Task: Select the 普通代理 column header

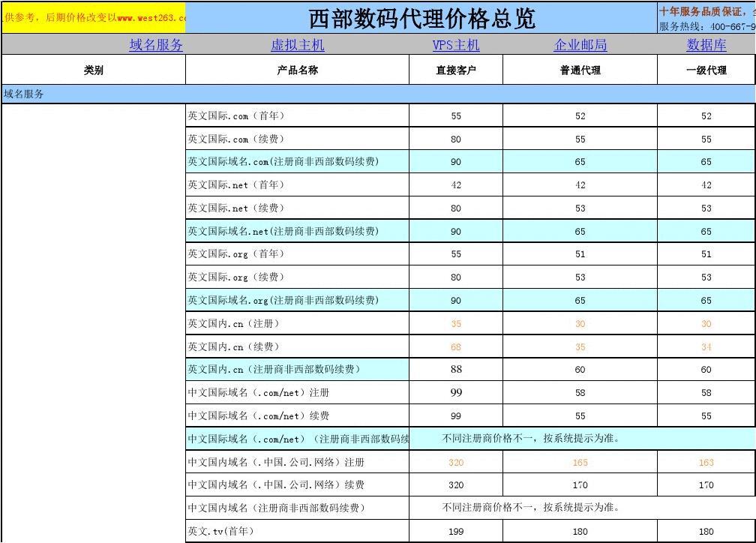Action: [580, 70]
